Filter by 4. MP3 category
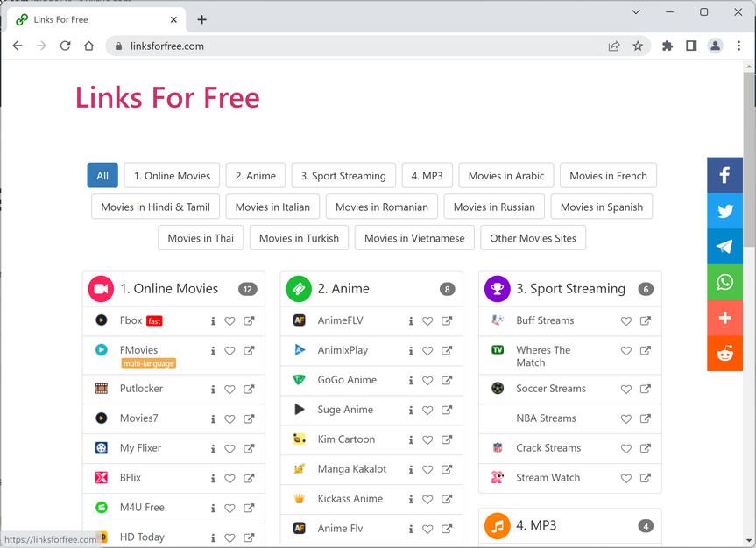 point(427,175)
